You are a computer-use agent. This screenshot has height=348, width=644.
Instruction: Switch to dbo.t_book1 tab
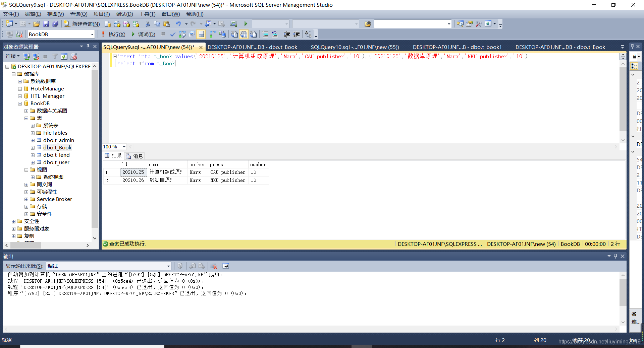point(457,47)
